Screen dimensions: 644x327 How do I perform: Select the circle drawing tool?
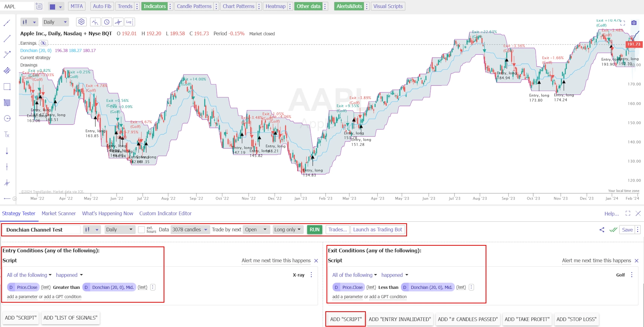7,118
